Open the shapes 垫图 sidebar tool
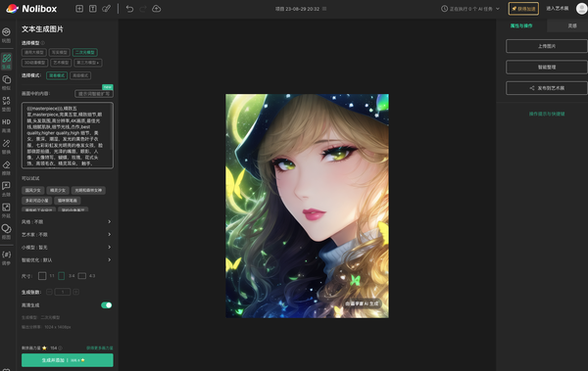The image size is (588, 371). click(7, 104)
